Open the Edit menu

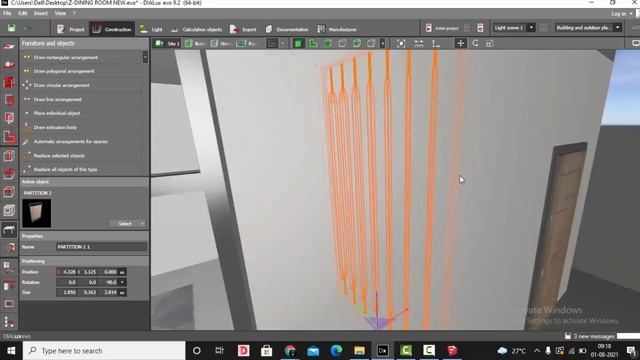tap(22, 13)
